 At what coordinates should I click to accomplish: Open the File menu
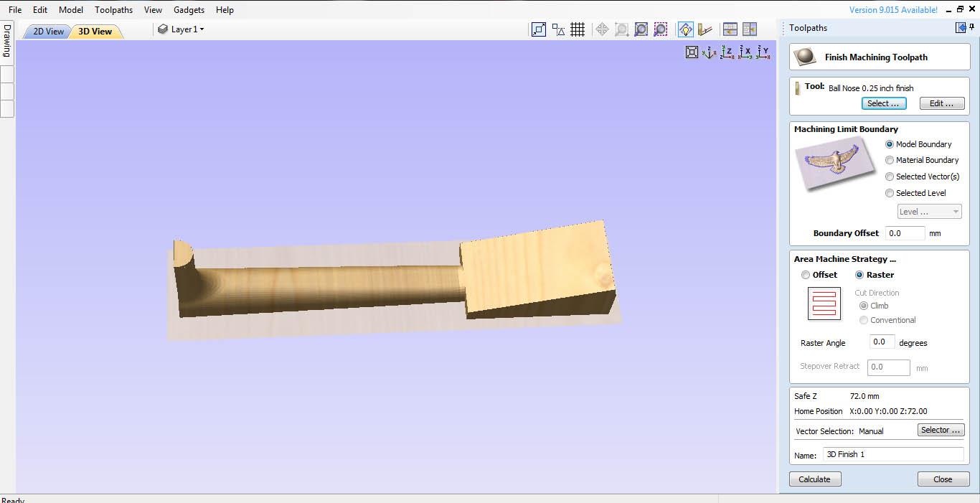pos(15,10)
